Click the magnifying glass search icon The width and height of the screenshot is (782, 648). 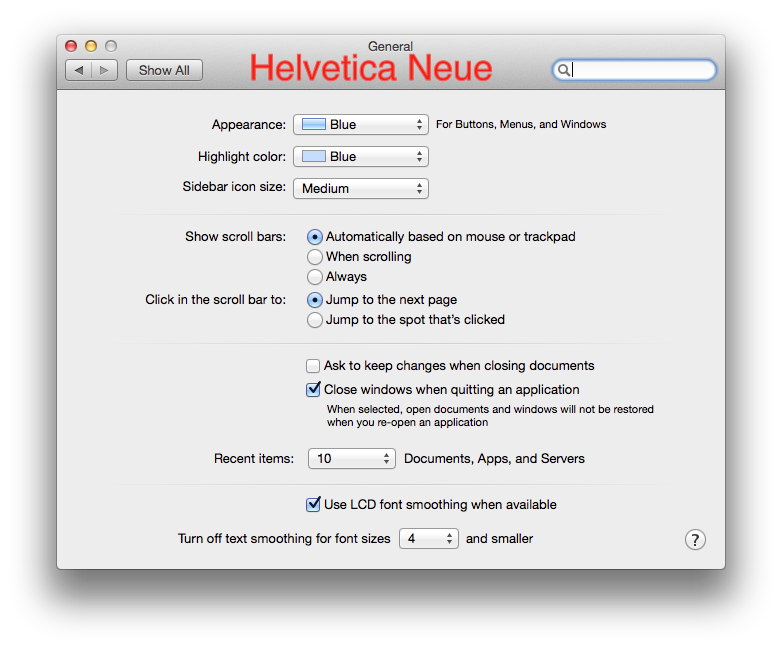pyautogui.click(x=563, y=70)
